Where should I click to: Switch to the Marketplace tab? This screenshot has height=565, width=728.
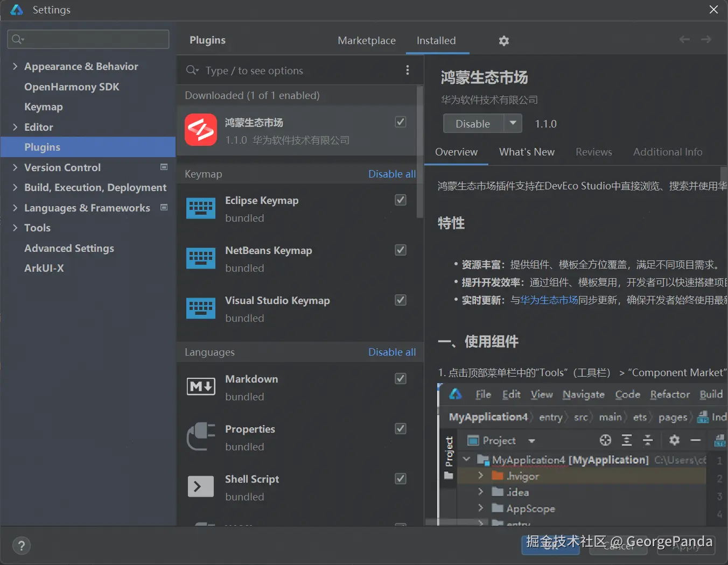click(367, 40)
